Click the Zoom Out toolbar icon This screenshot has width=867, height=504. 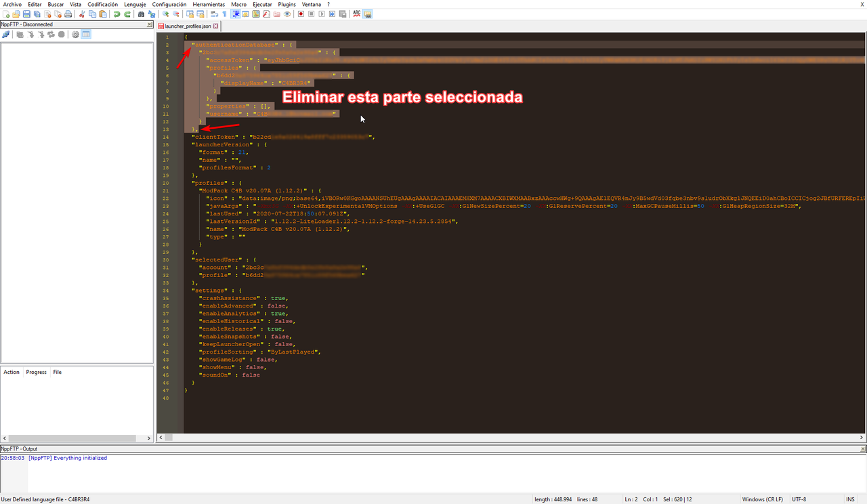pyautogui.click(x=176, y=14)
